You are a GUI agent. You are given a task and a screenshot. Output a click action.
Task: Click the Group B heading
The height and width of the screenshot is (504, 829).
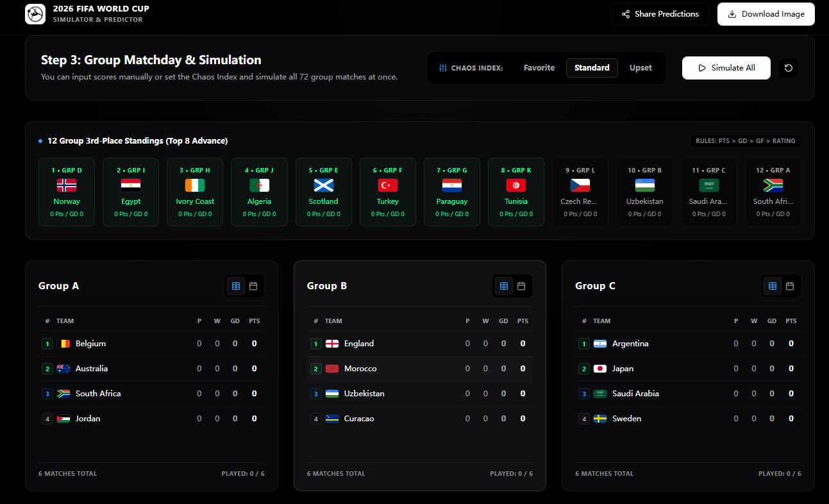(x=327, y=286)
